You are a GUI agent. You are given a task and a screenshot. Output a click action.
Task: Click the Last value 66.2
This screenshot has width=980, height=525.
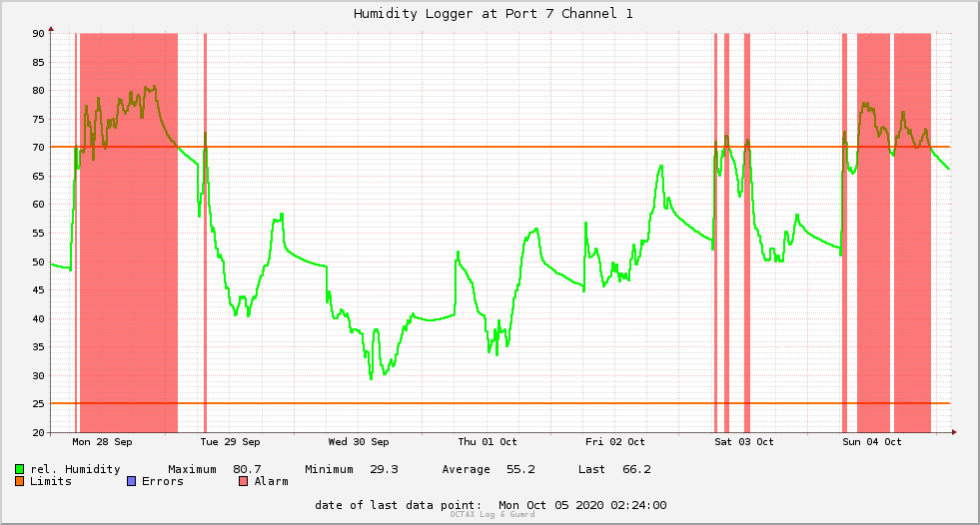[636, 469]
